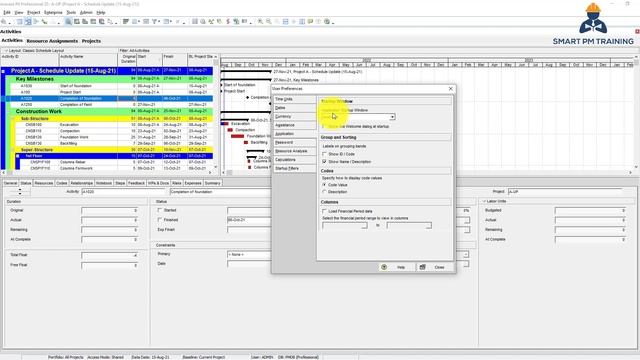The width and height of the screenshot is (640, 360).
Task: Open the Application Startup Window dropdown
Action: pyautogui.click(x=392, y=117)
